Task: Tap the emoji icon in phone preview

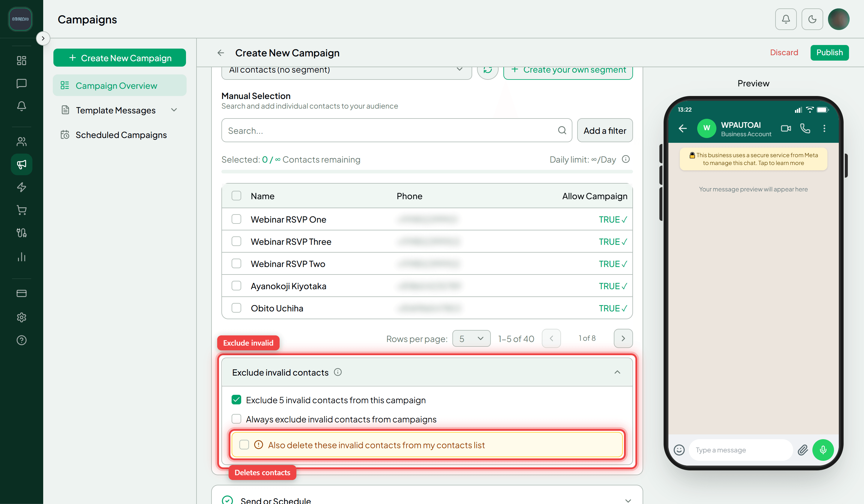Action: click(679, 450)
